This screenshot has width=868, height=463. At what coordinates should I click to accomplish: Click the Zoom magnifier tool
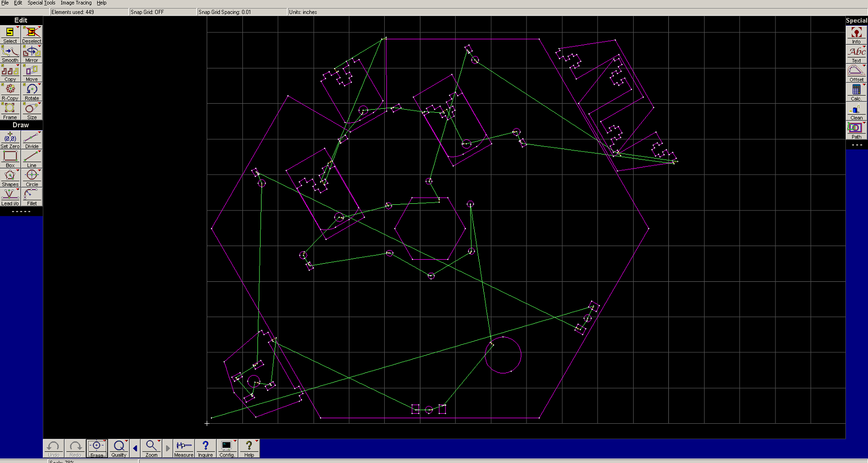click(x=151, y=448)
